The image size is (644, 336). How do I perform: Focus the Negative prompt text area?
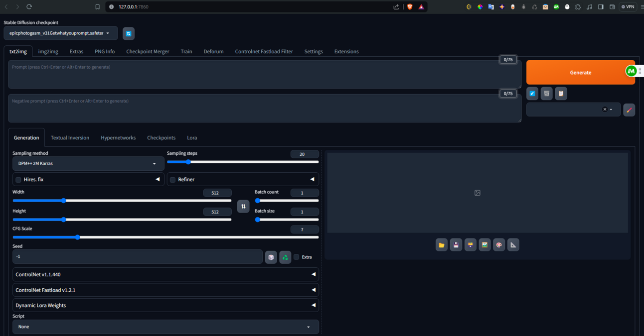[x=265, y=109]
